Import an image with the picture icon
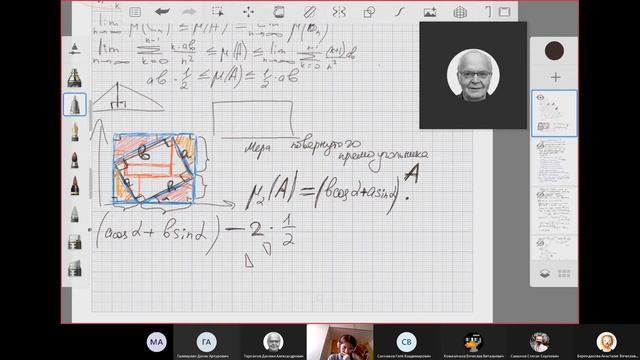The image size is (640, 360). click(x=430, y=12)
